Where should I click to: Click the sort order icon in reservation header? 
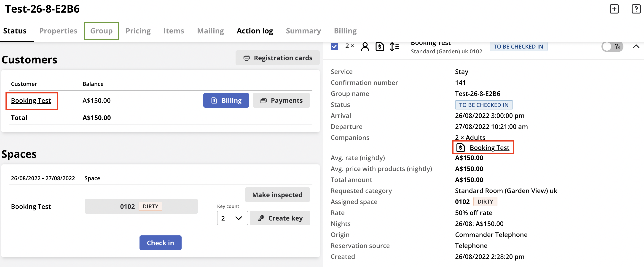tap(394, 46)
